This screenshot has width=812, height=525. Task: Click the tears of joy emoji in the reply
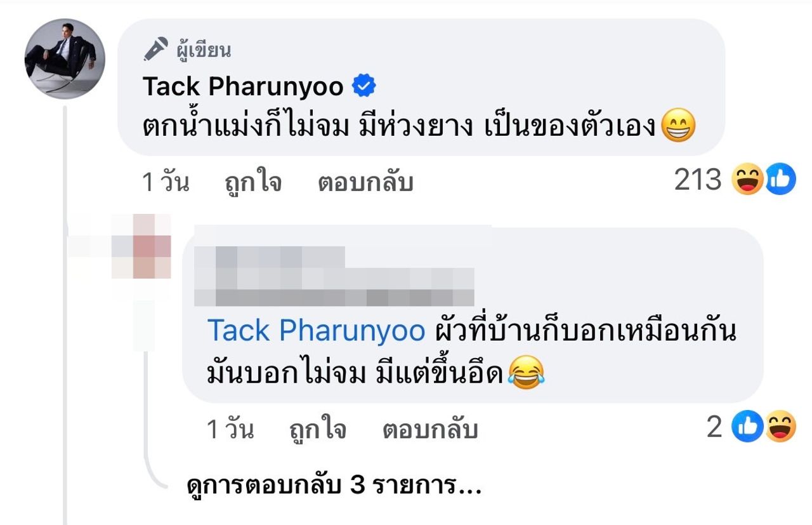(x=526, y=373)
